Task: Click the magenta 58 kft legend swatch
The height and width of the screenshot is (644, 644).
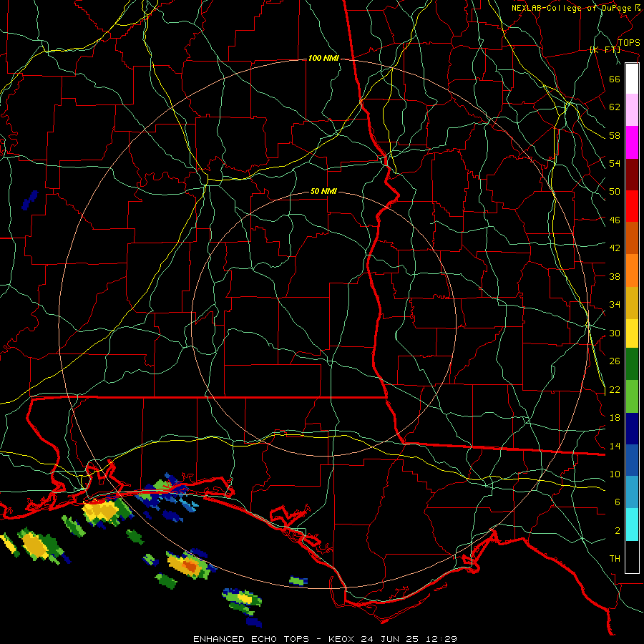Action: (x=632, y=142)
